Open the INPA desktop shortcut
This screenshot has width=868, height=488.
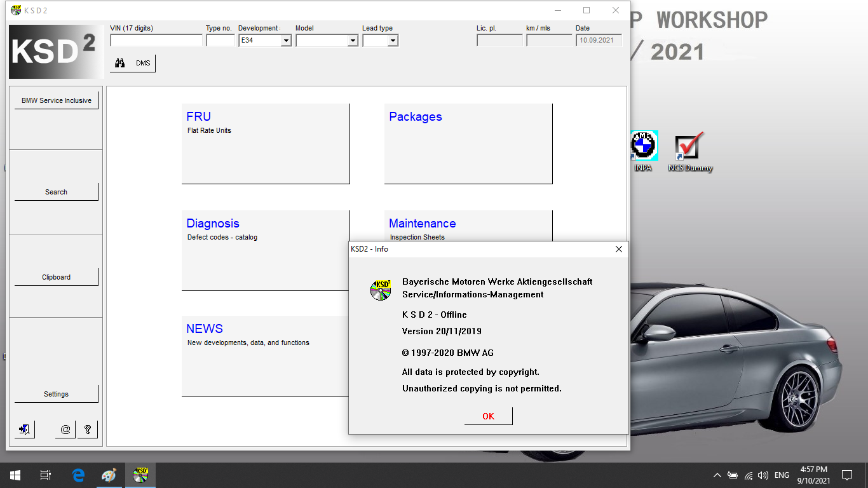click(x=643, y=151)
